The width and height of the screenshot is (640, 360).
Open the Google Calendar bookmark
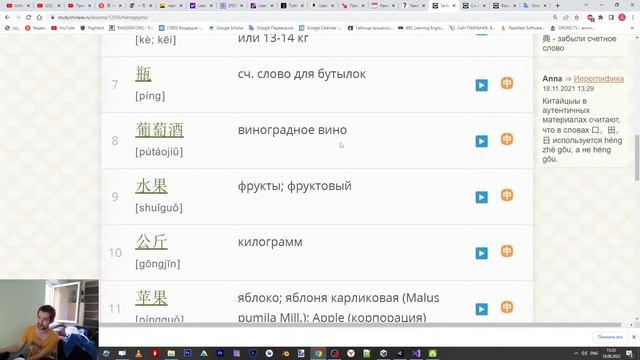click(320, 28)
